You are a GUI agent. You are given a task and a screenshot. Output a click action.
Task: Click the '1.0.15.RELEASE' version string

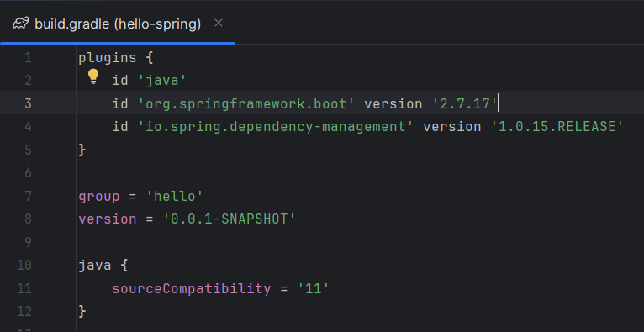(557, 127)
